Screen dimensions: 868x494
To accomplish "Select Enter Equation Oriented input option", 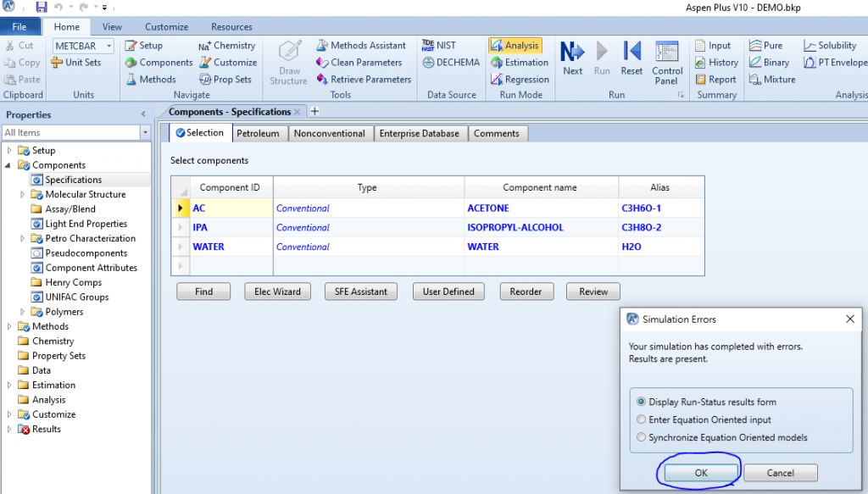I will coord(641,419).
